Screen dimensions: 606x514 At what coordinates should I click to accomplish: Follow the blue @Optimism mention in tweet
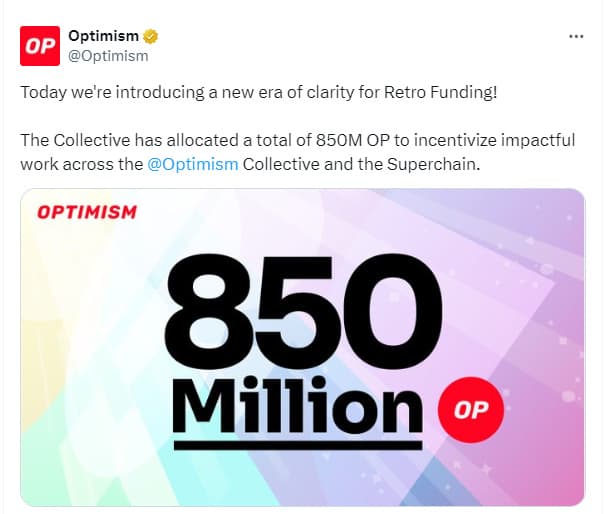[193, 164]
